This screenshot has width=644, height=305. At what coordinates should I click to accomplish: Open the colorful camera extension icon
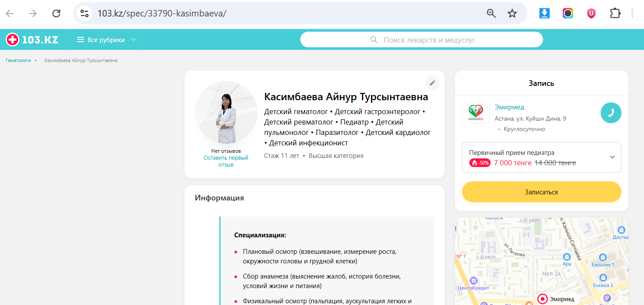568,13
